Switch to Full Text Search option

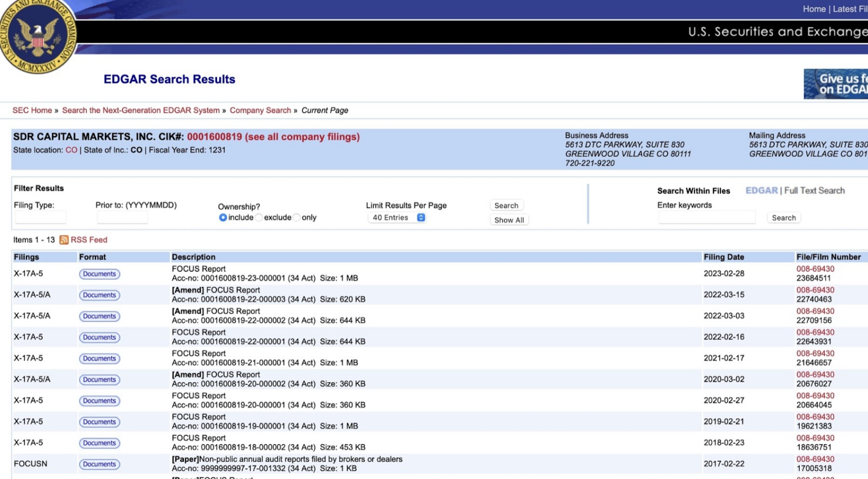(x=814, y=191)
